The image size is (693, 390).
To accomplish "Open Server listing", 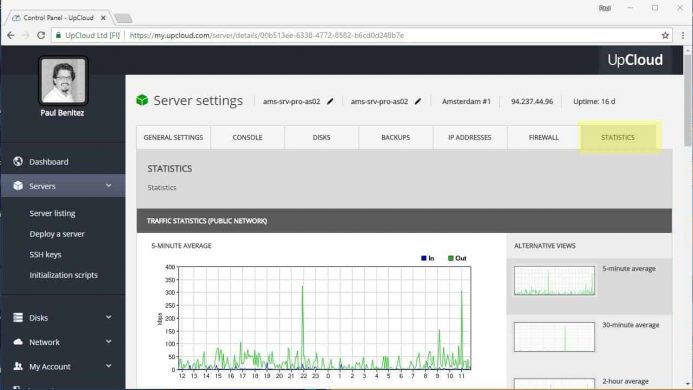I will [x=52, y=213].
